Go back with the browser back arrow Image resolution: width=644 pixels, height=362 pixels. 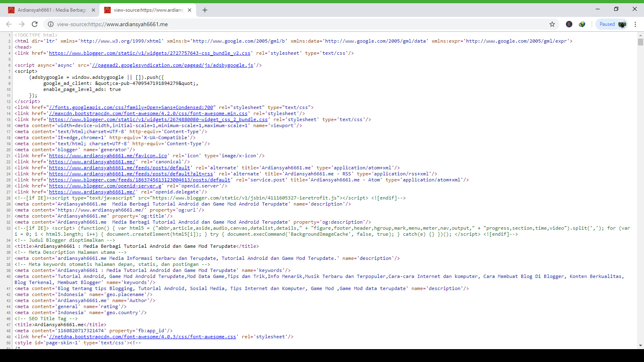point(9,24)
